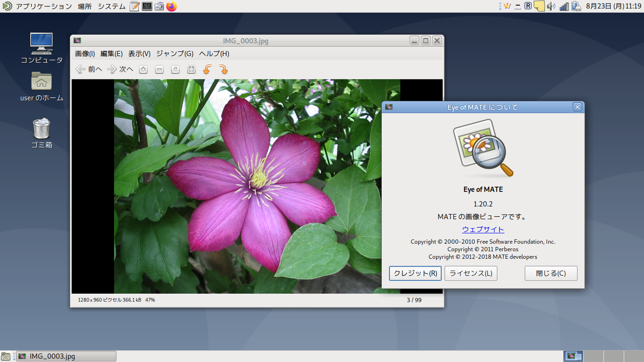The image size is (644, 362).
Task: Close the Eye of MATE about dialog
Action: click(578, 107)
